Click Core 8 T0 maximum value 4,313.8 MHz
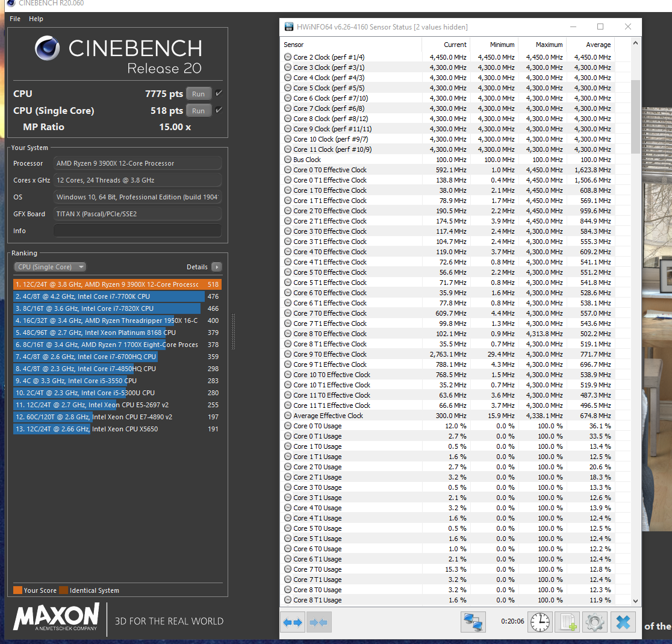Screen dimensions: 672x644 click(x=544, y=334)
